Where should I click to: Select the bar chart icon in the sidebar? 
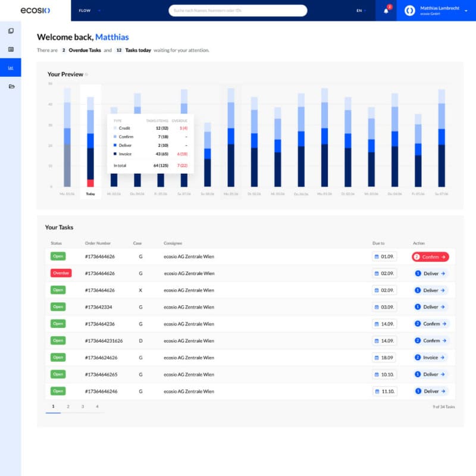pyautogui.click(x=11, y=67)
